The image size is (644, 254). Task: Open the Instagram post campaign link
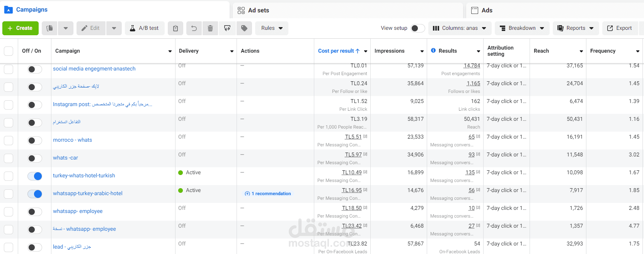click(102, 104)
